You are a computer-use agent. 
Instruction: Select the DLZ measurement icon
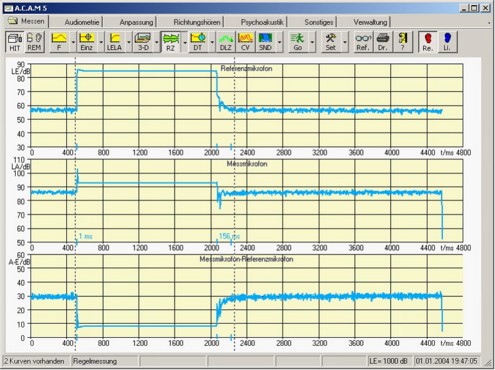pos(226,42)
